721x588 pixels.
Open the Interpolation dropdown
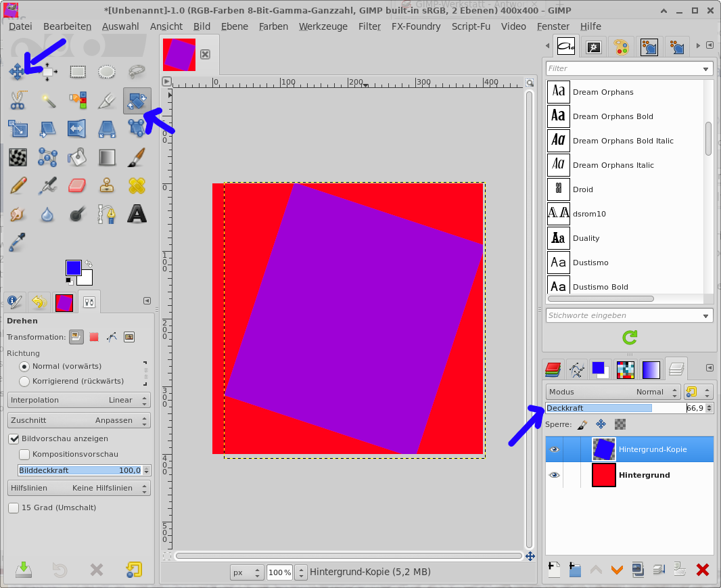click(x=78, y=400)
